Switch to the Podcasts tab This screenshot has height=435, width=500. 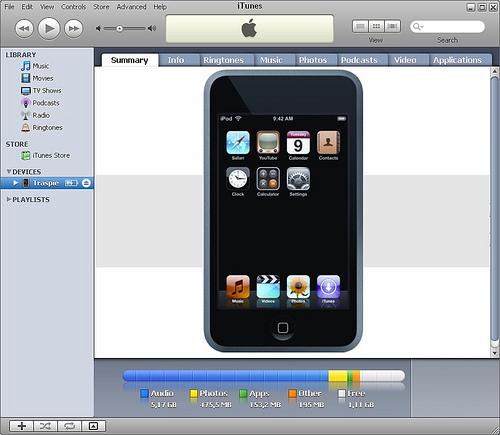[x=359, y=60]
